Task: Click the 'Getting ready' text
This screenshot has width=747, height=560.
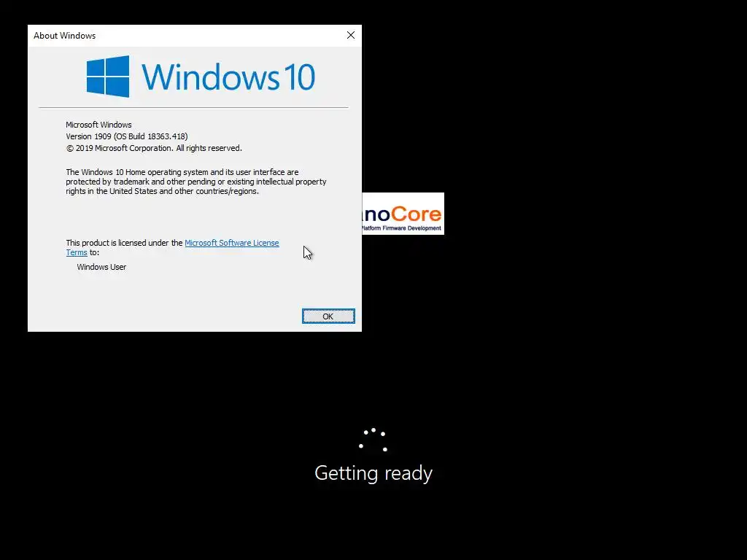Action: pos(373,472)
